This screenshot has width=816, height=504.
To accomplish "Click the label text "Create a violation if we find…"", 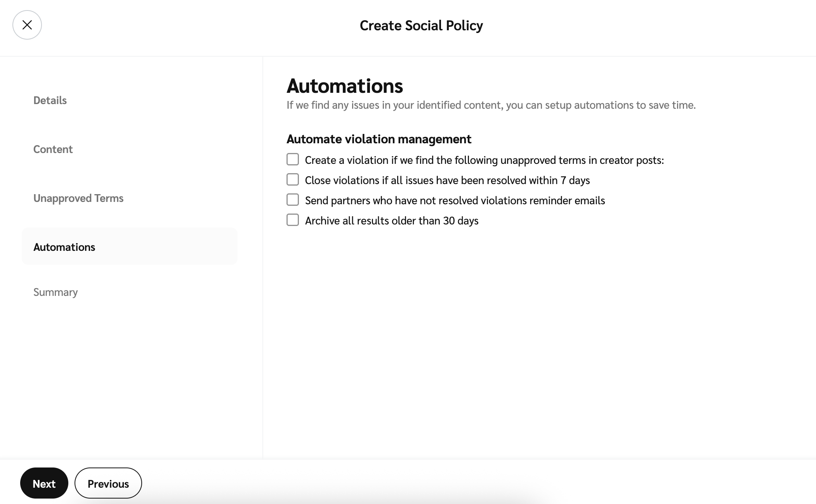I will point(484,160).
